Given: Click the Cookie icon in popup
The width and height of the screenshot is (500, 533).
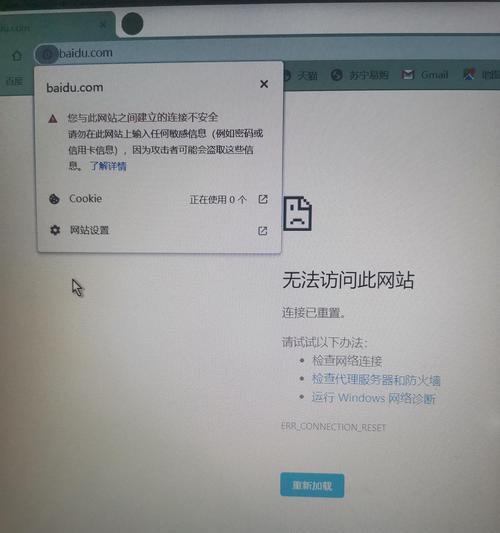Looking at the screenshot, I should click(54, 199).
